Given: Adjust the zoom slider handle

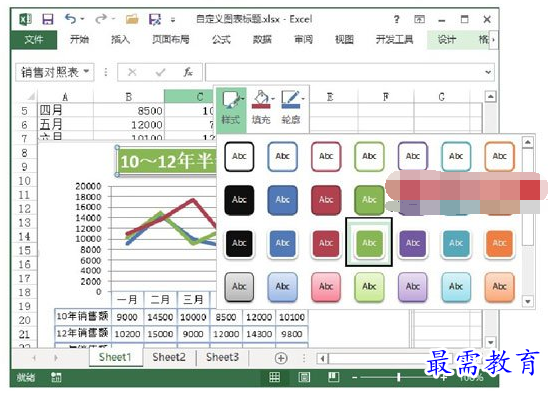Looking at the screenshot, I should click(398, 378).
